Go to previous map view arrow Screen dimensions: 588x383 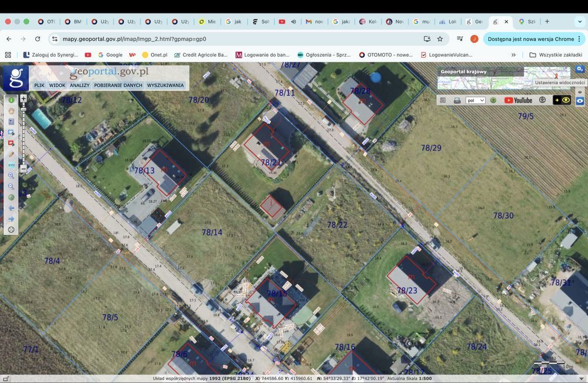click(x=11, y=208)
